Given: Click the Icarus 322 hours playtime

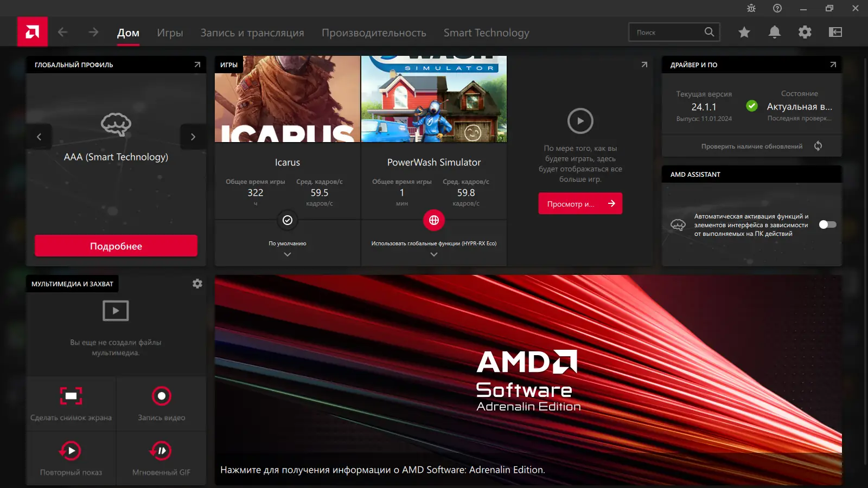Looking at the screenshot, I should pyautogui.click(x=256, y=192).
